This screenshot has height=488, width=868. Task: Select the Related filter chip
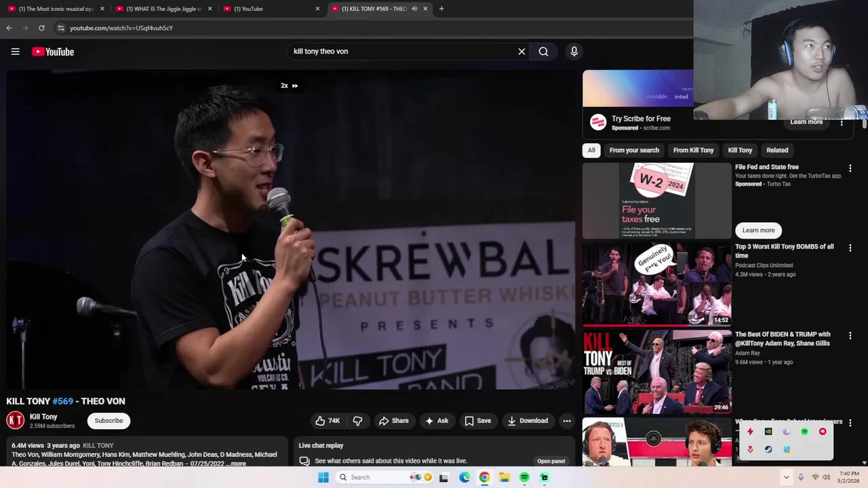pyautogui.click(x=777, y=150)
